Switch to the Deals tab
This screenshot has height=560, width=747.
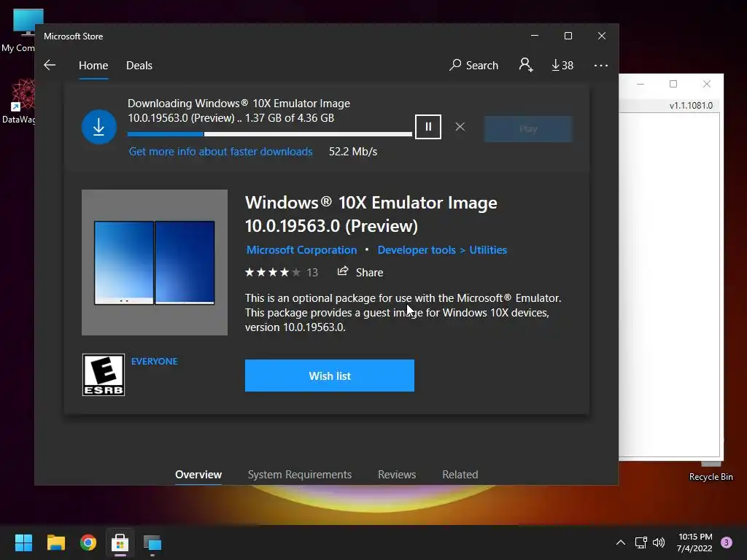tap(139, 65)
